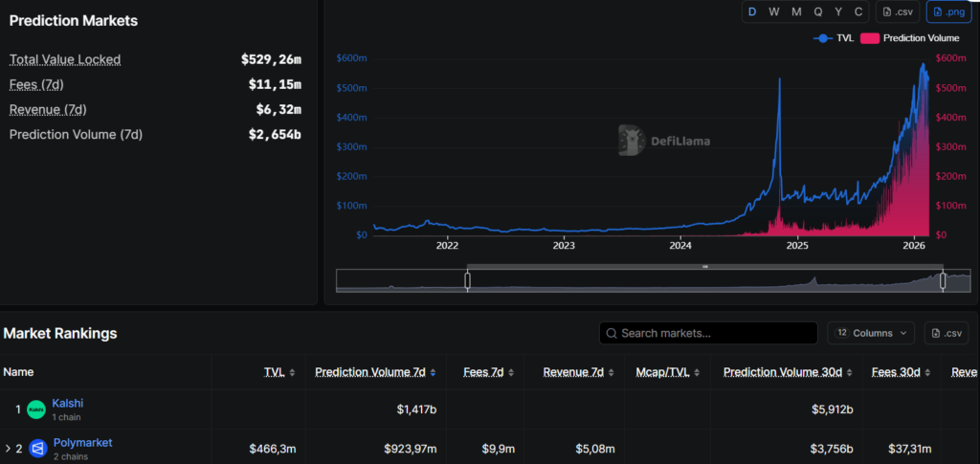Click the Name column header
The width and height of the screenshot is (980, 464).
coord(19,372)
